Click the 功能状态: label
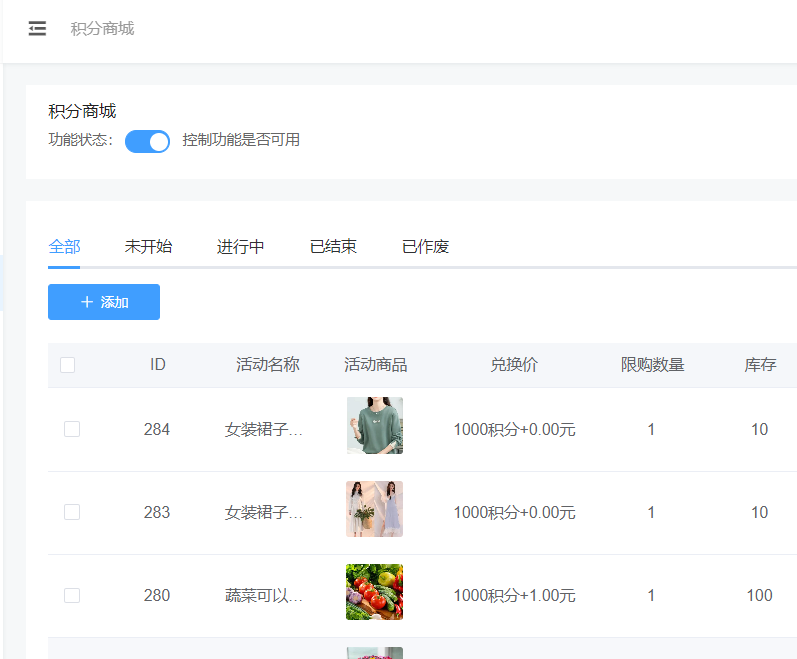Screen dimensions: 797x659 (81, 140)
